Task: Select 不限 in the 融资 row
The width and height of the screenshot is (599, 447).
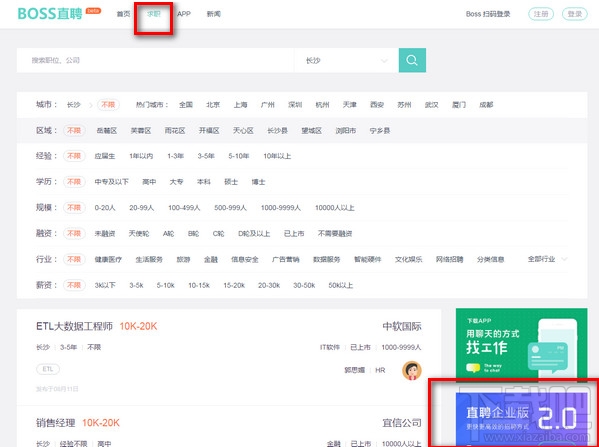Action: (x=74, y=233)
